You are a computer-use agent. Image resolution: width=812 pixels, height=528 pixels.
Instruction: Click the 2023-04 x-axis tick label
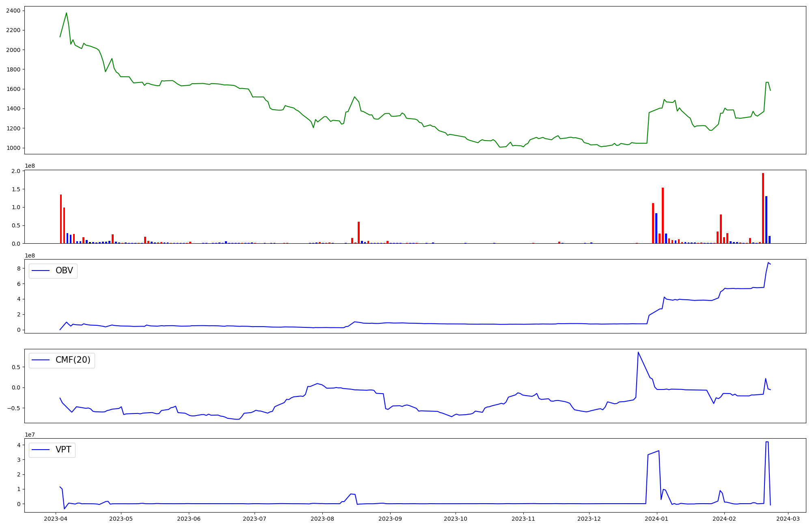coord(56,519)
